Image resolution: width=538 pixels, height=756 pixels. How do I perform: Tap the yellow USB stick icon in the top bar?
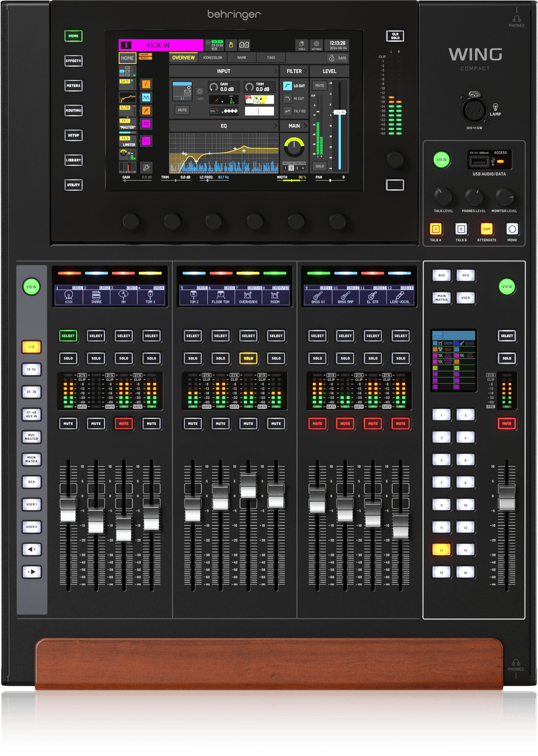231,45
